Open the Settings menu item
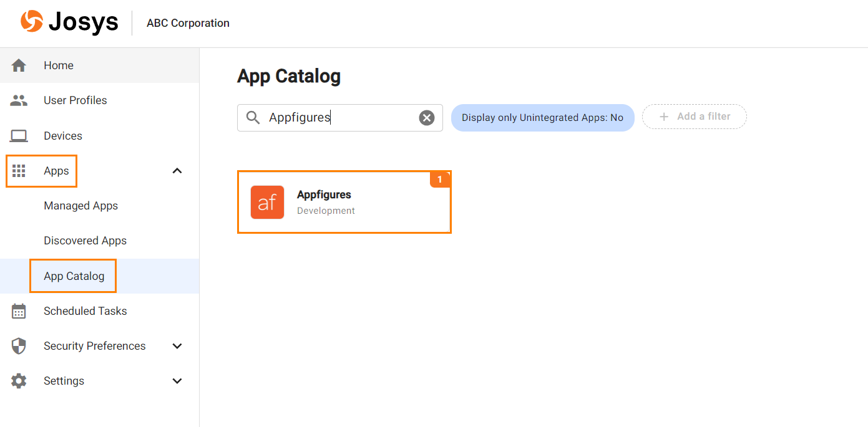Screen dimensions: 868x427 tap(100, 381)
